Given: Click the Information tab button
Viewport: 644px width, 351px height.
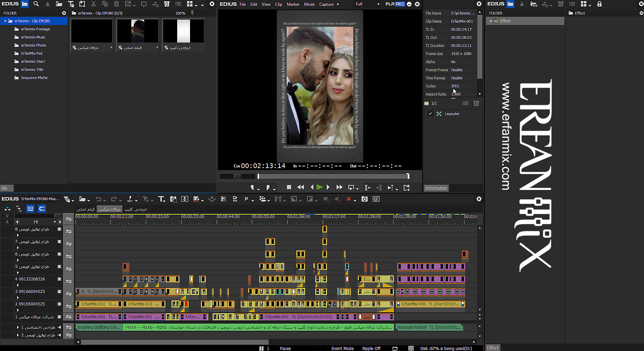Looking at the screenshot, I should click(436, 188).
